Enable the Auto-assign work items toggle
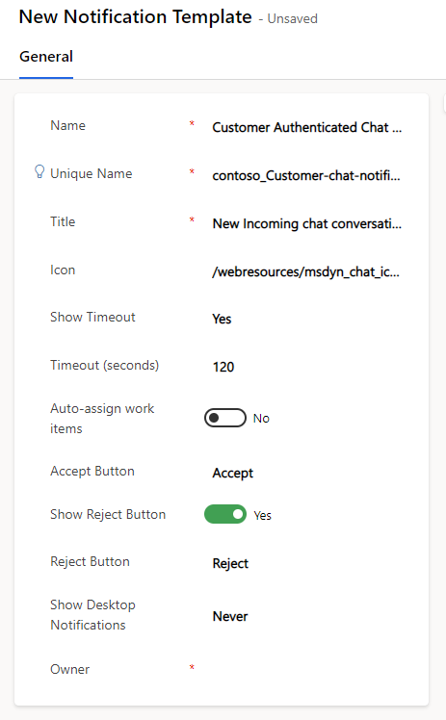This screenshot has height=720, width=446. tap(225, 418)
